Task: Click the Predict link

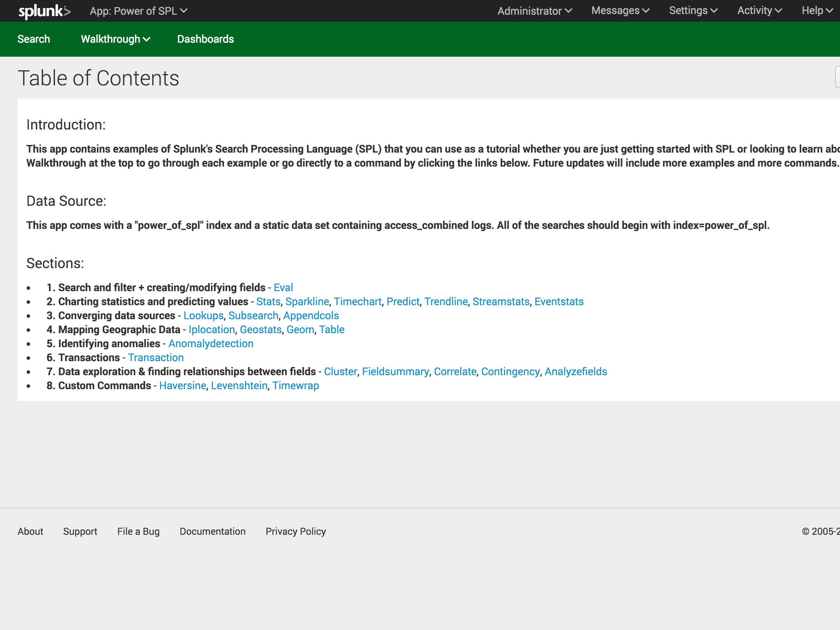Action: 403,301
